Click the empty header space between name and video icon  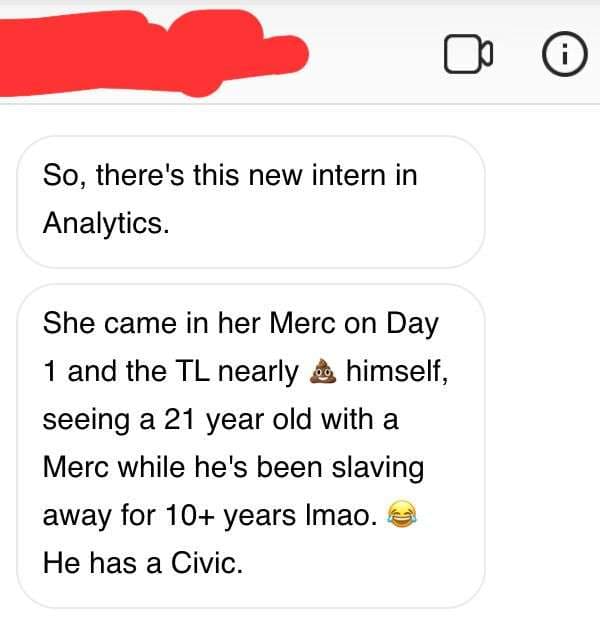pos(375,54)
